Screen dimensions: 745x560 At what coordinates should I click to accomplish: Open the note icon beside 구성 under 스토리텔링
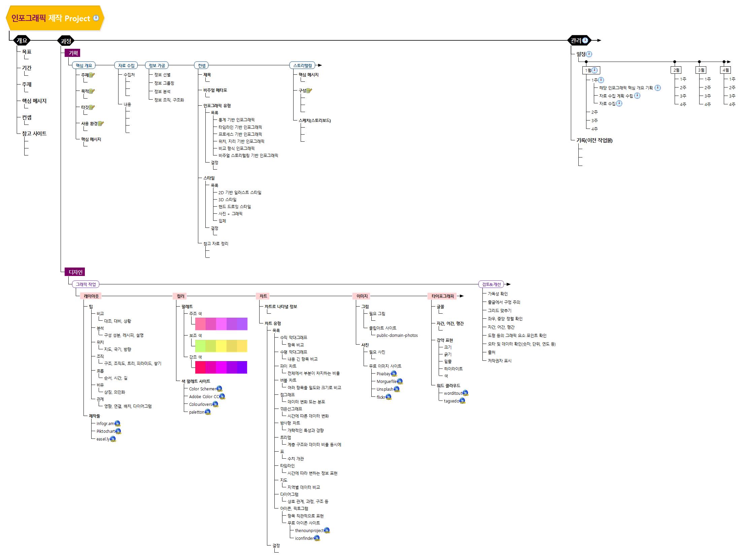309,91
